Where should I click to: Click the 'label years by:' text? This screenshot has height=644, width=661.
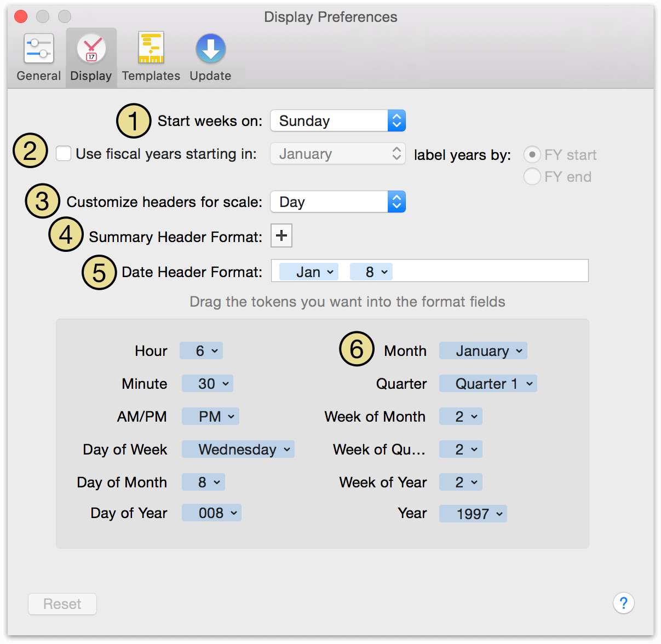(462, 155)
